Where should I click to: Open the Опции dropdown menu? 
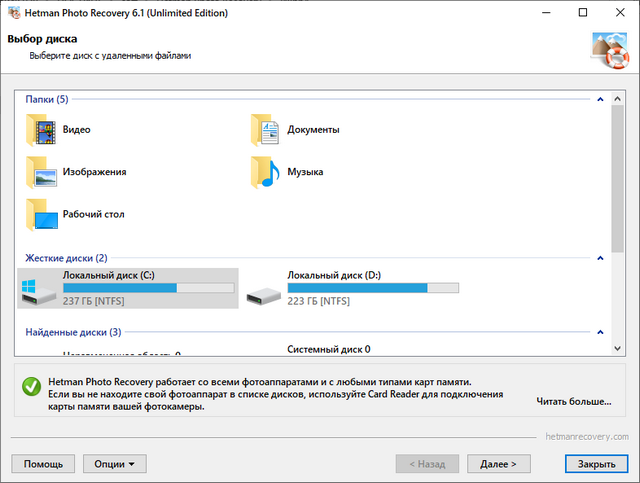point(114,464)
